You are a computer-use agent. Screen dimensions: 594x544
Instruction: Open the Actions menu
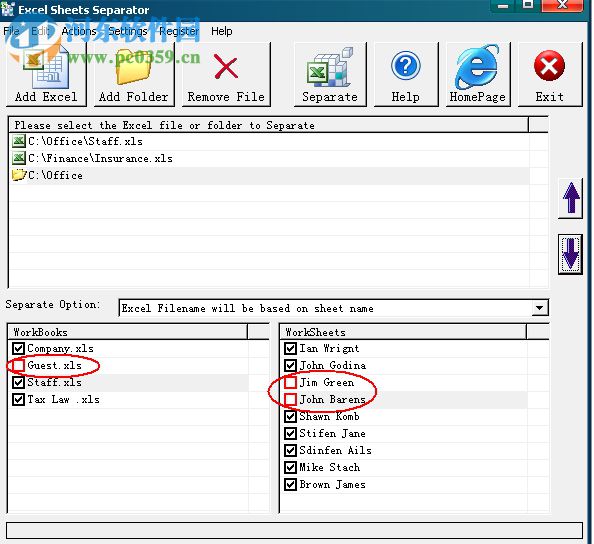pos(79,31)
